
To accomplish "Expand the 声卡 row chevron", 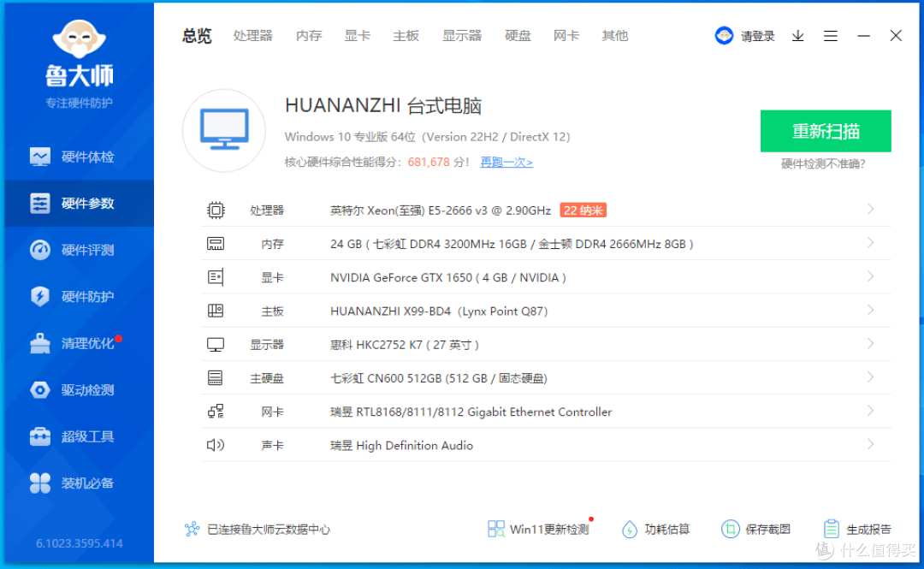I will point(870,445).
